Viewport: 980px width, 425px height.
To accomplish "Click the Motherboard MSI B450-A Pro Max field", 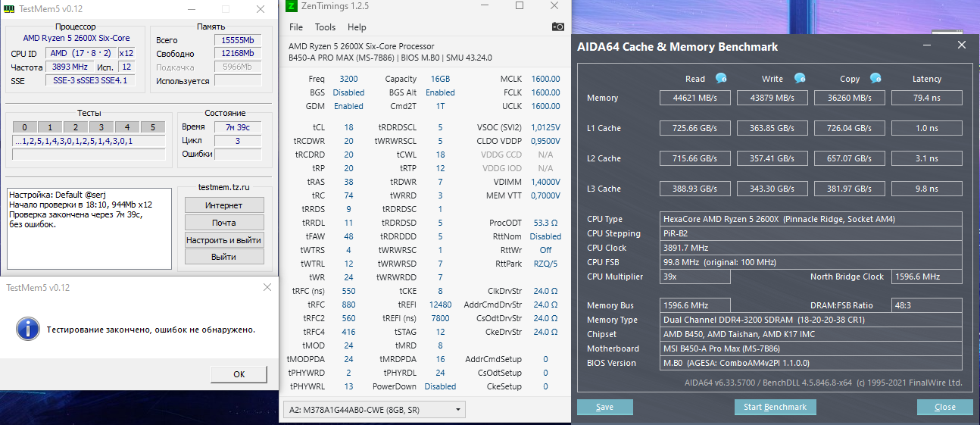I will coord(811,348).
